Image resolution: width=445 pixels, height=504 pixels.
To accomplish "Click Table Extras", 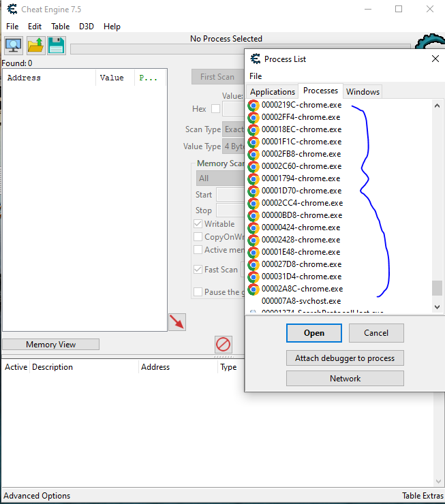I will pyautogui.click(x=423, y=496).
